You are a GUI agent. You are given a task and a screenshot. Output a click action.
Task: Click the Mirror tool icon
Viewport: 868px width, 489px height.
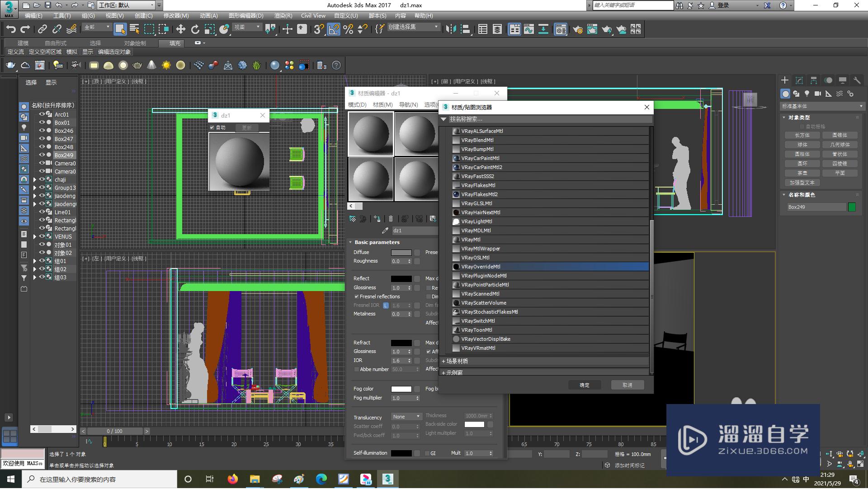(x=451, y=29)
